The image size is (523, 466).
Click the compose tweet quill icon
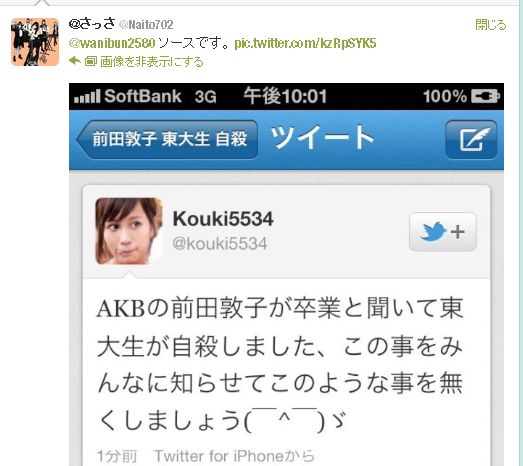tap(471, 139)
